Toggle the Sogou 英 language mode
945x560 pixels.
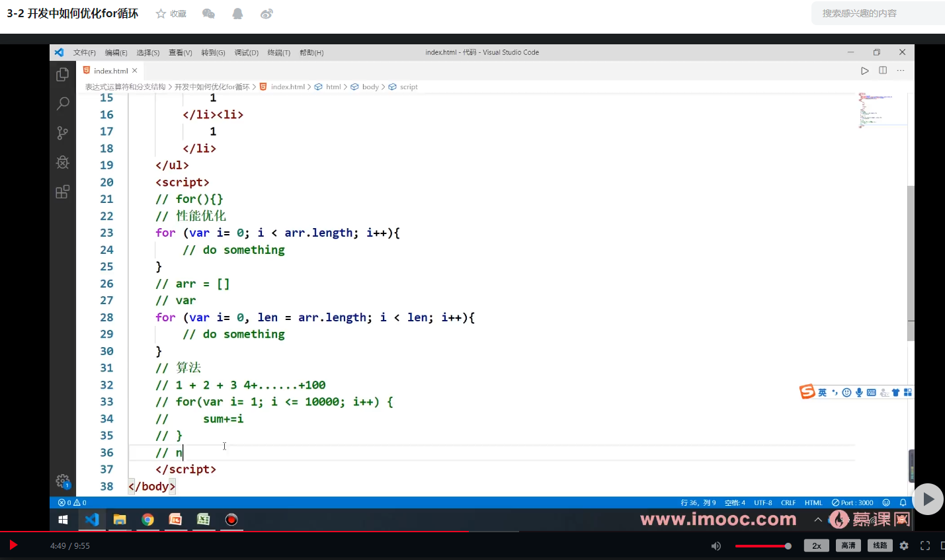(822, 392)
